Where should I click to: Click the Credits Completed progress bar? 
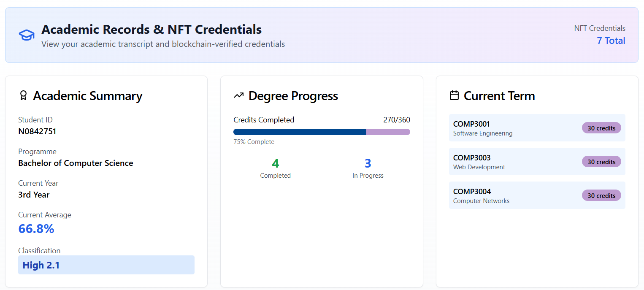coord(322,132)
